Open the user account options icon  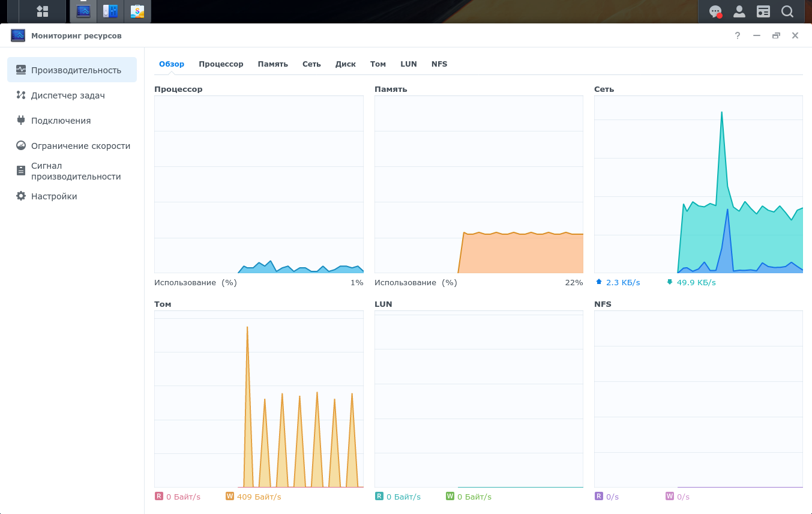coord(739,11)
